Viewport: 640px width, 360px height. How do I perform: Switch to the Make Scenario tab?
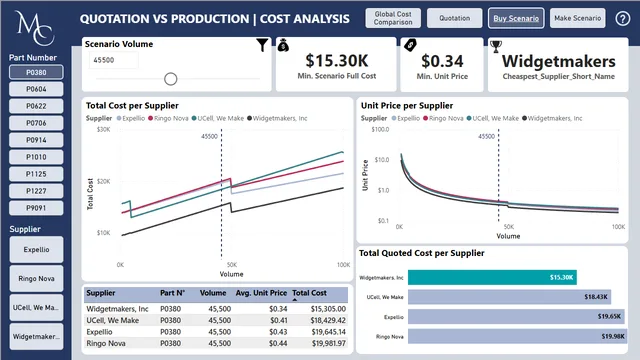click(x=577, y=18)
